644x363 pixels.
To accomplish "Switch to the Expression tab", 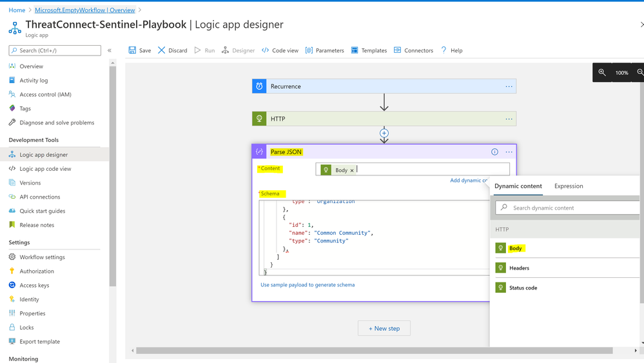I will pos(569,186).
